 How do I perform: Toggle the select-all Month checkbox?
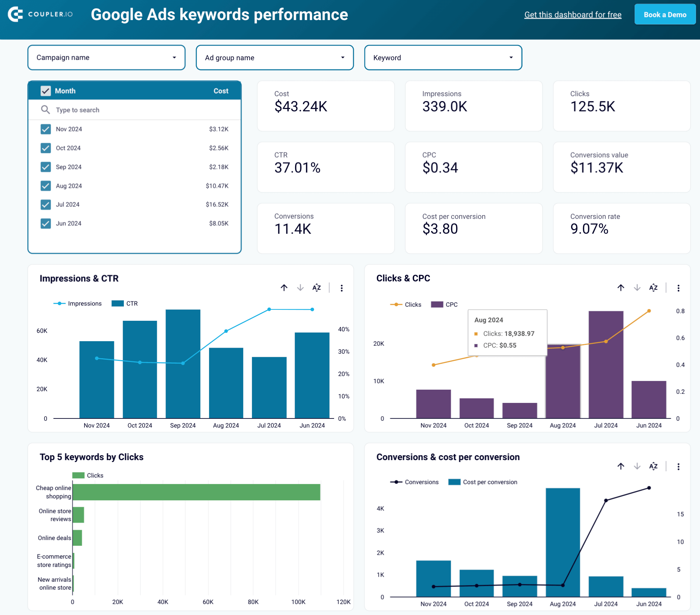[46, 91]
